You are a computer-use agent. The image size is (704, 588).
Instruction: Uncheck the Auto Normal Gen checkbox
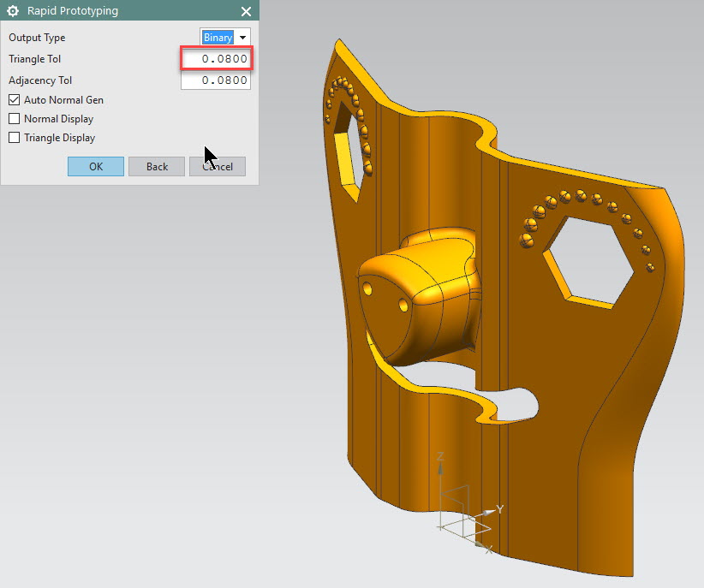(x=14, y=100)
